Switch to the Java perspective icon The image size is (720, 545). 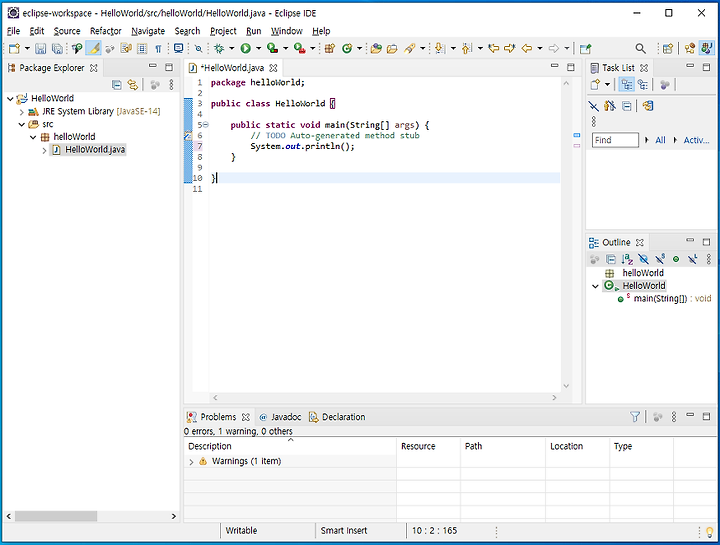[x=707, y=48]
